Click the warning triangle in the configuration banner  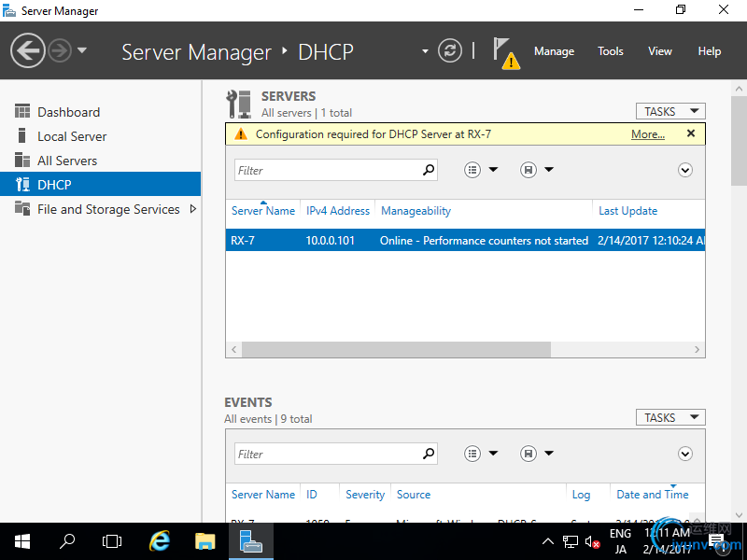(241, 134)
